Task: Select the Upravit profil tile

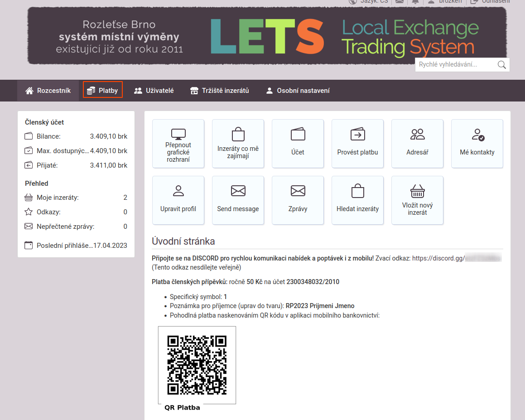Action: click(x=178, y=200)
